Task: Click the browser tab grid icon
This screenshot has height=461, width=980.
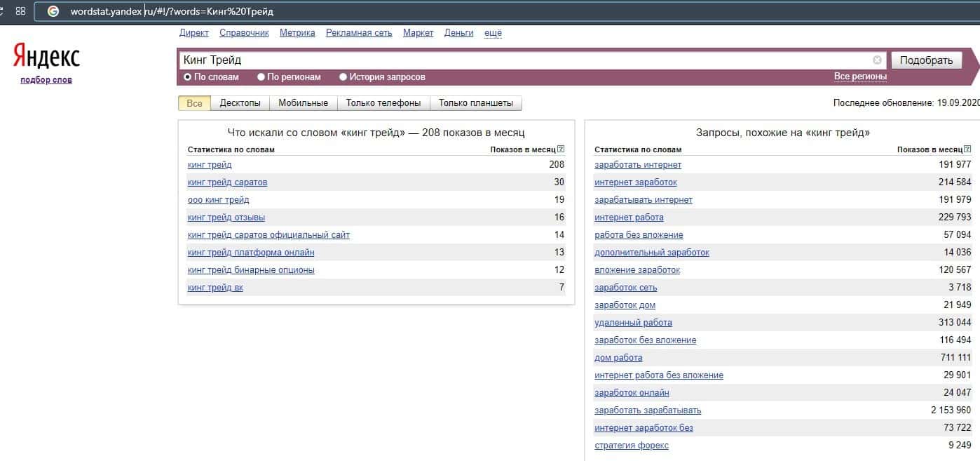Action: (20, 11)
